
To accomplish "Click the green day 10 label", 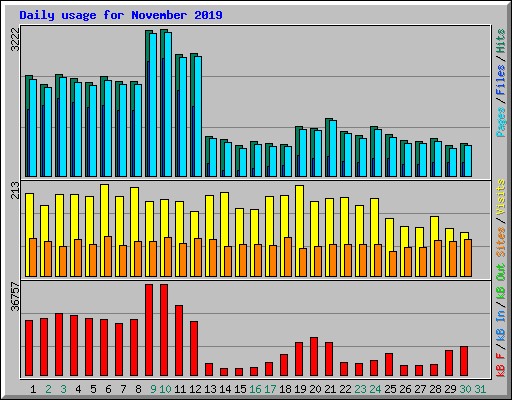I will pyautogui.click(x=165, y=389).
